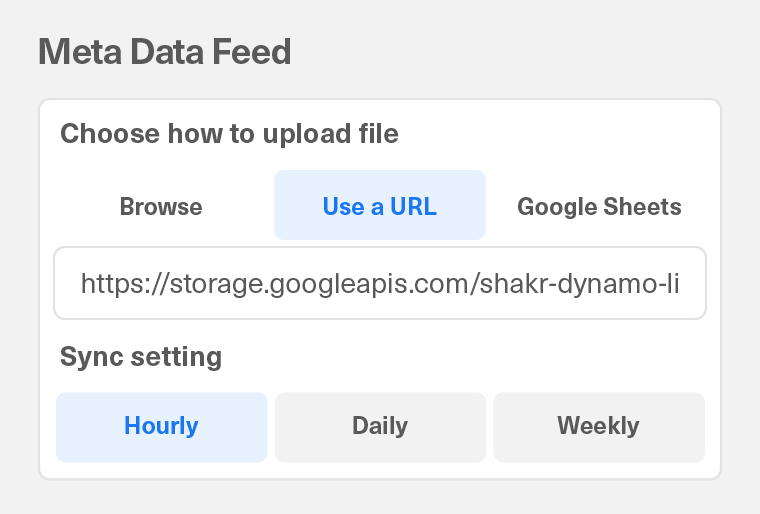Screen dimensions: 760x514
Task: Click the Choose how to upload file label
Action: (x=229, y=134)
